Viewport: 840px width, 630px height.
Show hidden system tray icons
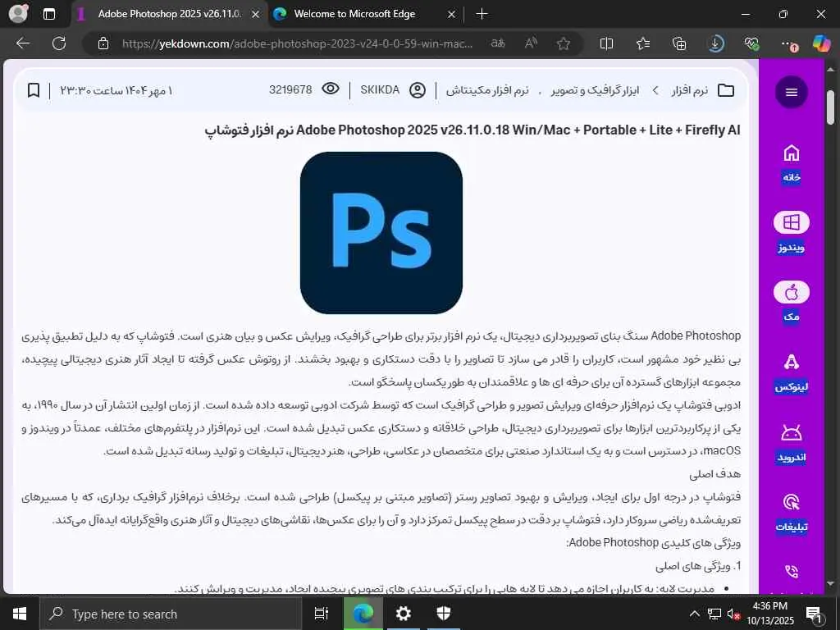(x=694, y=614)
